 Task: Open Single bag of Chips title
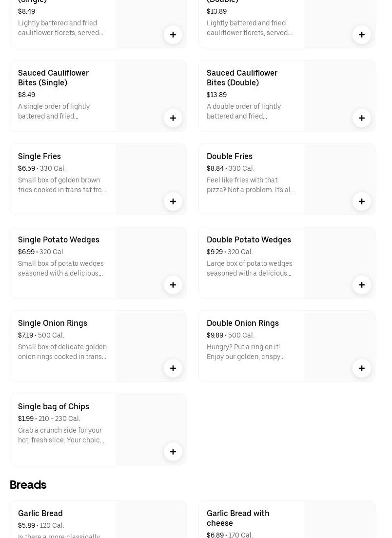(54, 406)
